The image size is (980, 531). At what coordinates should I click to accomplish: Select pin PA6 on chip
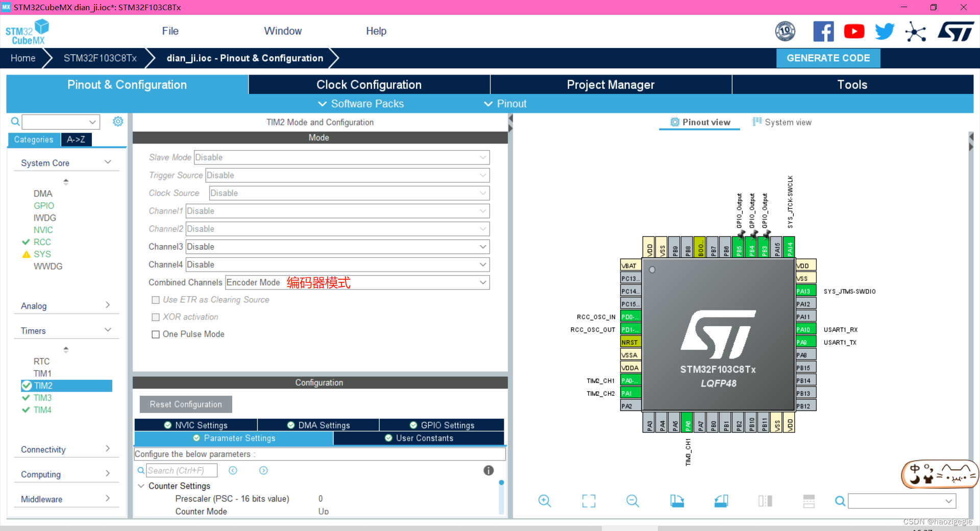[687, 423]
